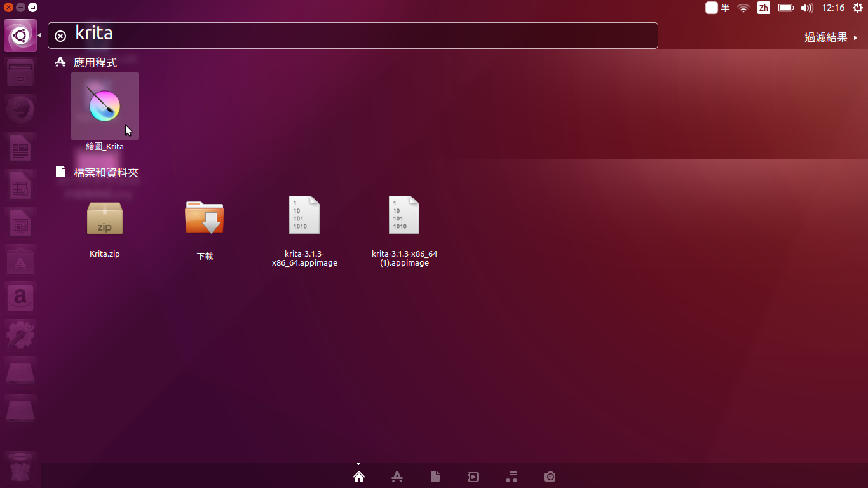Expand the 過濾結果 filter panel
868x488 pixels.
831,37
